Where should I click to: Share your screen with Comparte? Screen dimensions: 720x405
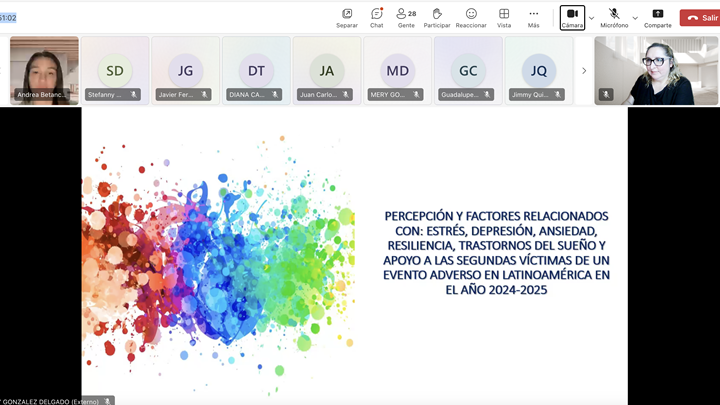click(x=657, y=15)
